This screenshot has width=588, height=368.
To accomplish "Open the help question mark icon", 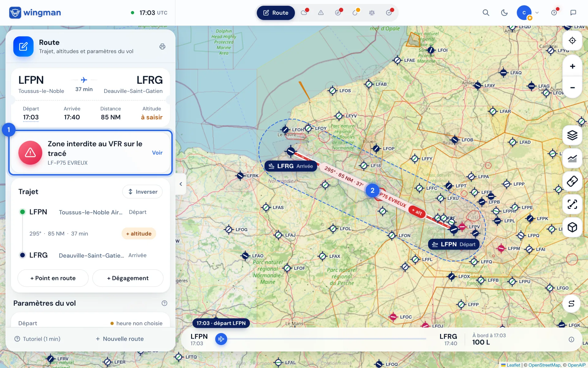I will coord(554,13).
